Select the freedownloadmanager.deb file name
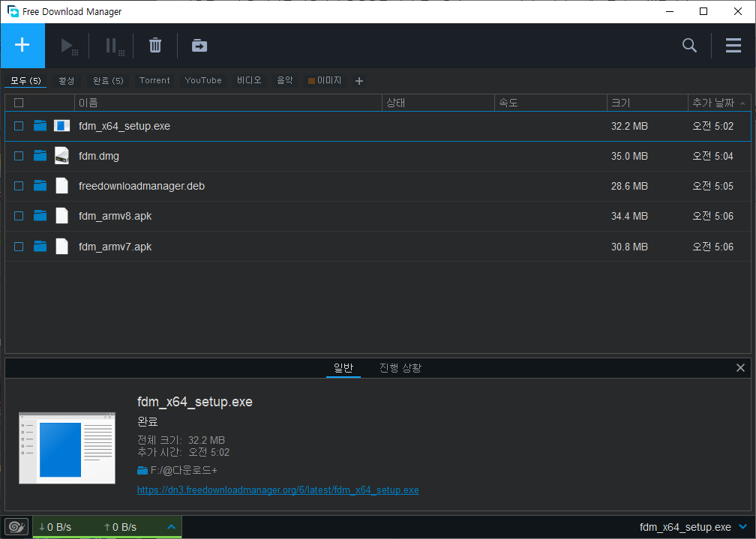This screenshot has height=539, width=756. pyautogui.click(x=142, y=186)
